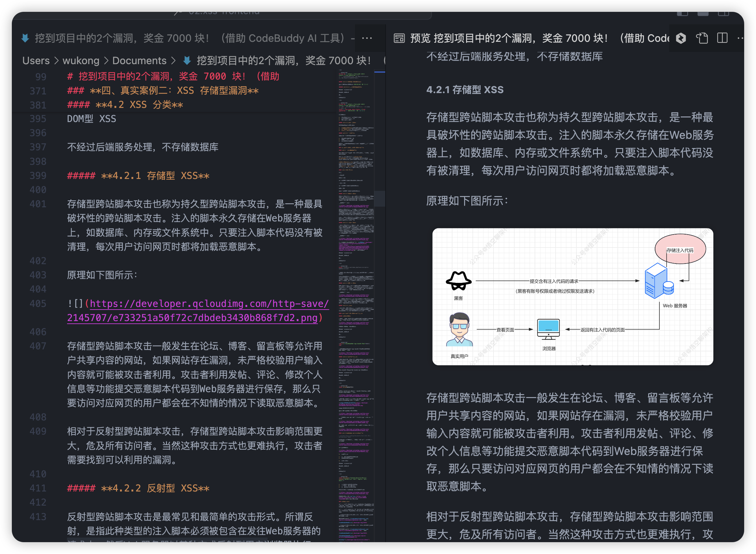Open the Documents breadcrumb dropdown
This screenshot has width=756, height=554.
point(139,60)
